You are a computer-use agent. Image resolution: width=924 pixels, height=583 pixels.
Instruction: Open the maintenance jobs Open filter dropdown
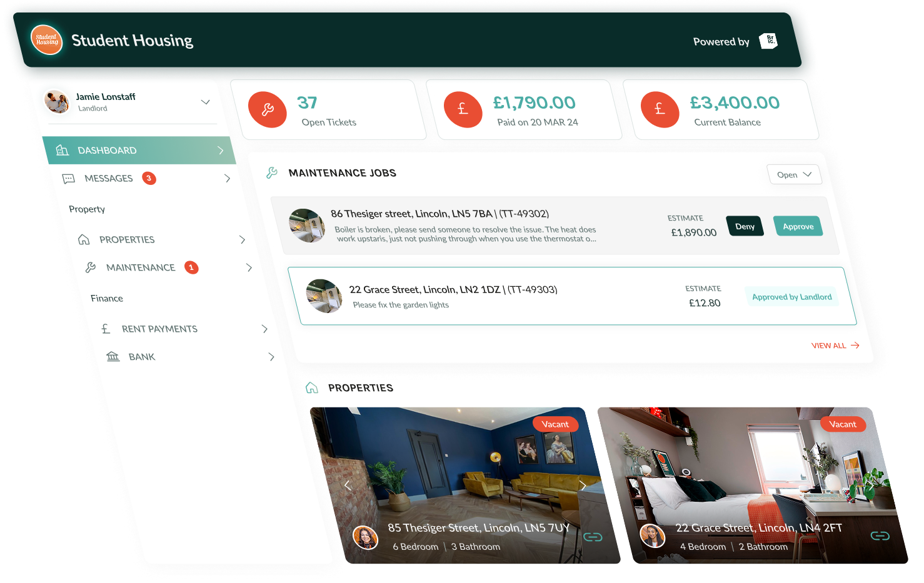coord(794,174)
